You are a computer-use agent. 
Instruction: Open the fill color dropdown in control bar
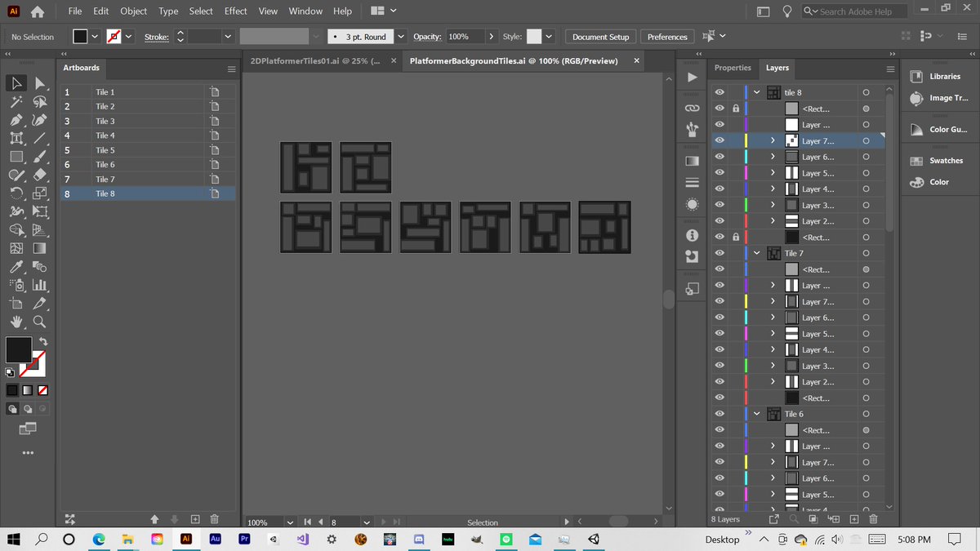point(96,37)
